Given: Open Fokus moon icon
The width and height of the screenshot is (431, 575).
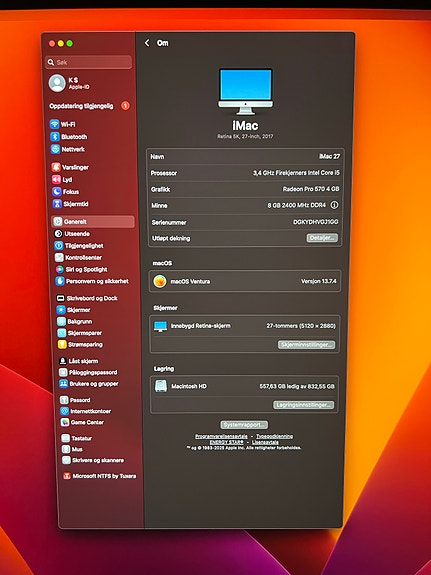Looking at the screenshot, I should coord(57,191).
